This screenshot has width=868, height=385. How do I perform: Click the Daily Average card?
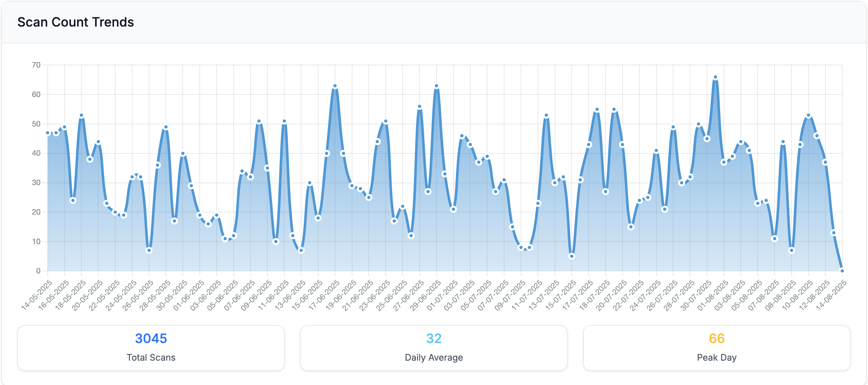(433, 348)
